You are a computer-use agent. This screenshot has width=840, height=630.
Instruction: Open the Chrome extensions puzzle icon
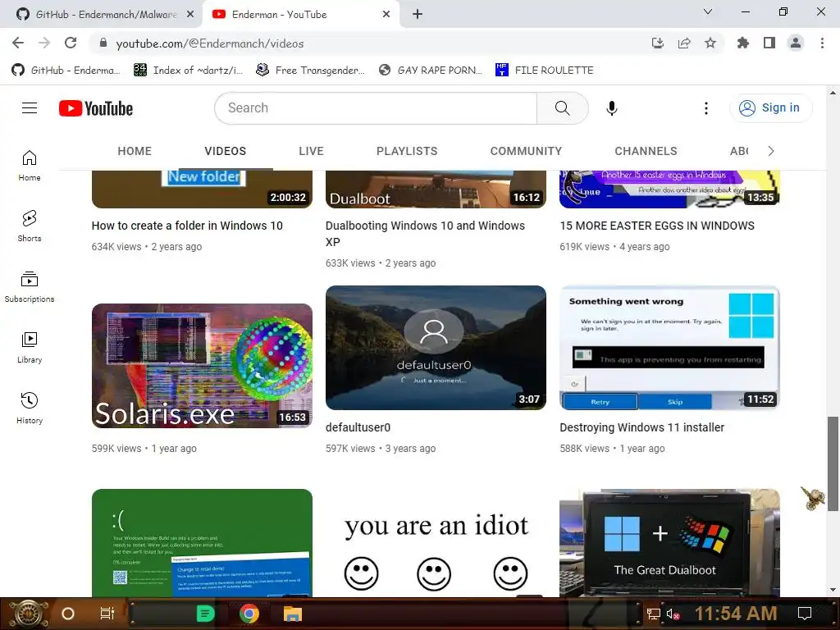(743, 43)
